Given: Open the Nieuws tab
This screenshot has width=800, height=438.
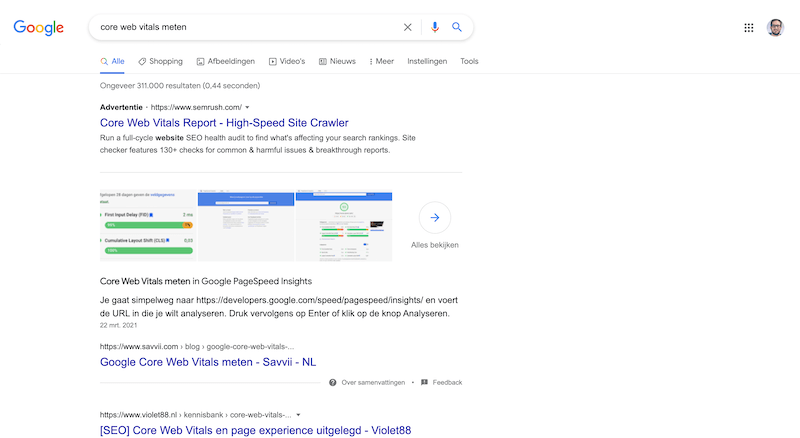Looking at the screenshot, I should pos(337,61).
